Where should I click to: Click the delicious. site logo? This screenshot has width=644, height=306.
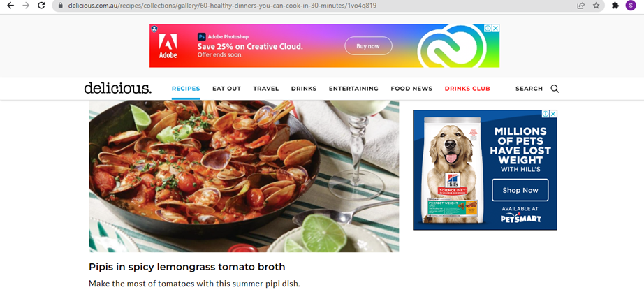(118, 88)
